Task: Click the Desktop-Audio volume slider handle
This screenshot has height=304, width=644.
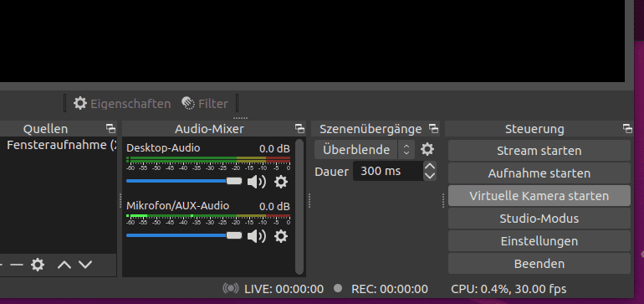Action: point(234,181)
